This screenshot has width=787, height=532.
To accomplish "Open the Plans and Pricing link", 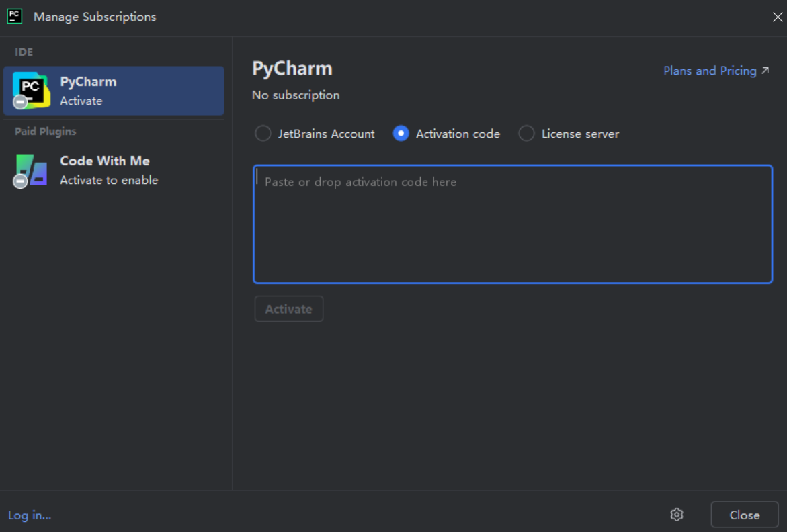I will (x=710, y=71).
